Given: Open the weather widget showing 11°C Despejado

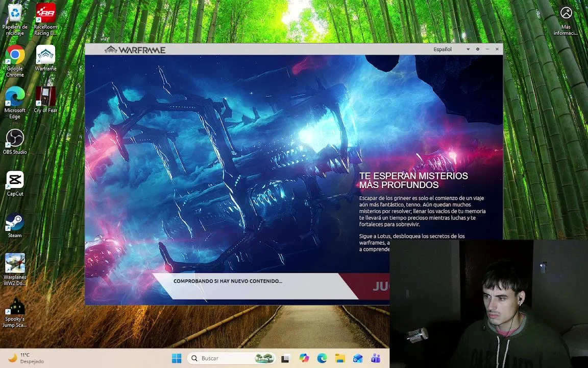Looking at the screenshot, I should click(26, 358).
